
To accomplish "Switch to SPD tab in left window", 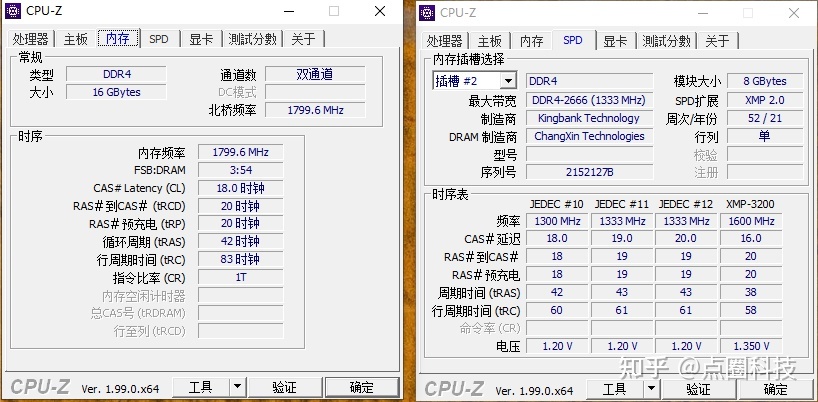I will [159, 39].
